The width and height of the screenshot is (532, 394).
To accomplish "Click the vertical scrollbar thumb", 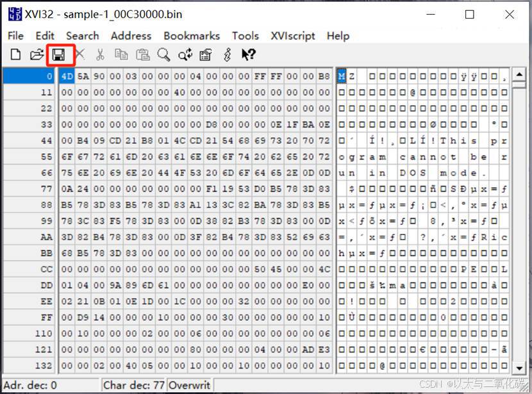I will (519, 84).
